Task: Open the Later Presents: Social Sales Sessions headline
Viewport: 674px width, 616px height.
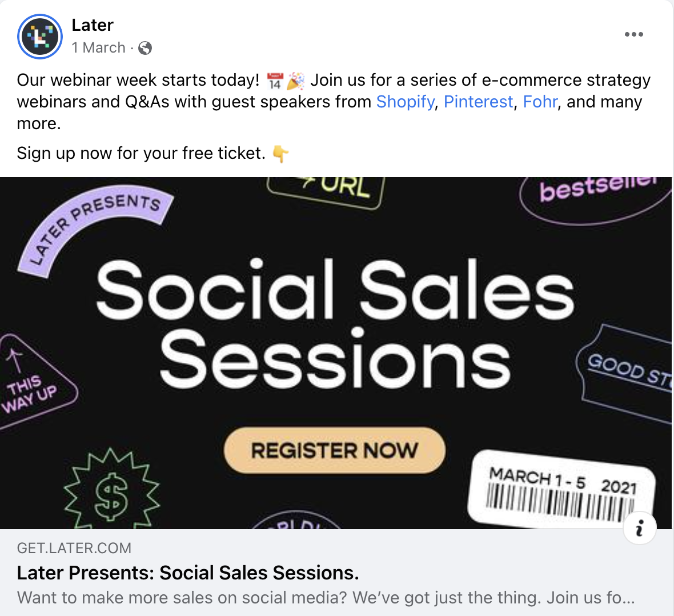Action: point(188,573)
